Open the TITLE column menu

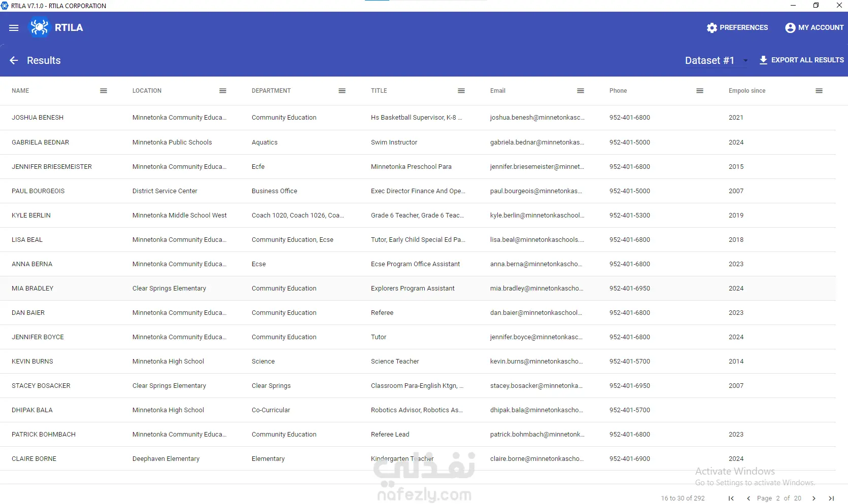(x=461, y=91)
